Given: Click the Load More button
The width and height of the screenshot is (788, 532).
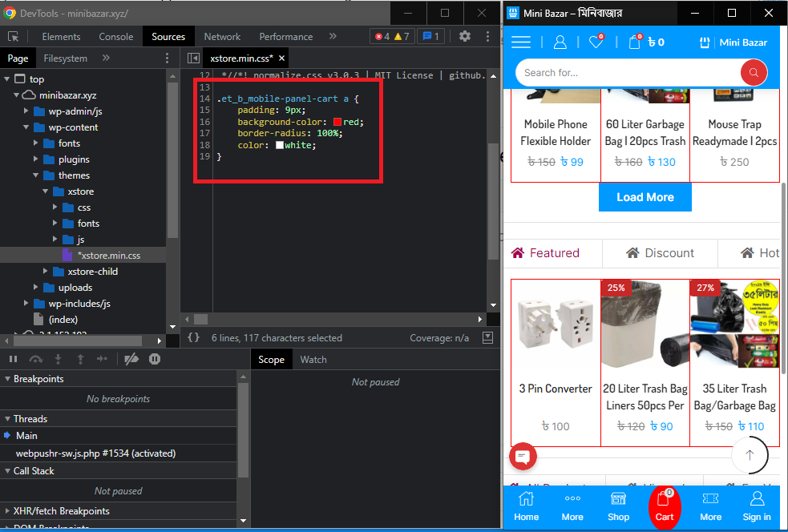Looking at the screenshot, I should click(645, 197).
